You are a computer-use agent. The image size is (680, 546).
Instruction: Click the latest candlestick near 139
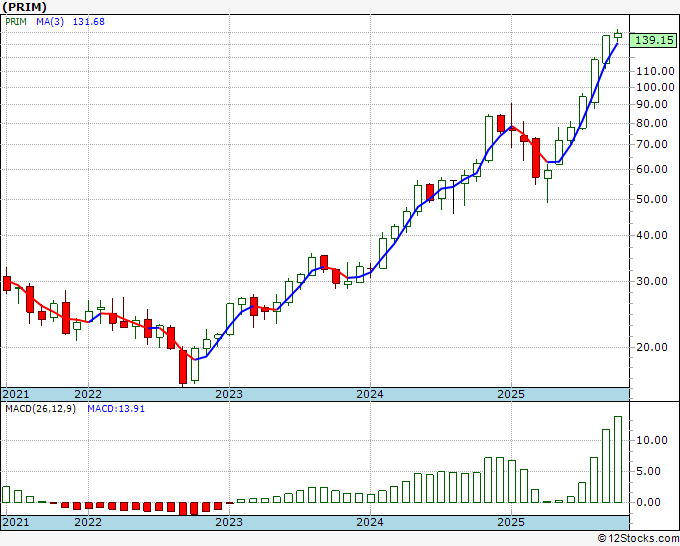click(618, 35)
